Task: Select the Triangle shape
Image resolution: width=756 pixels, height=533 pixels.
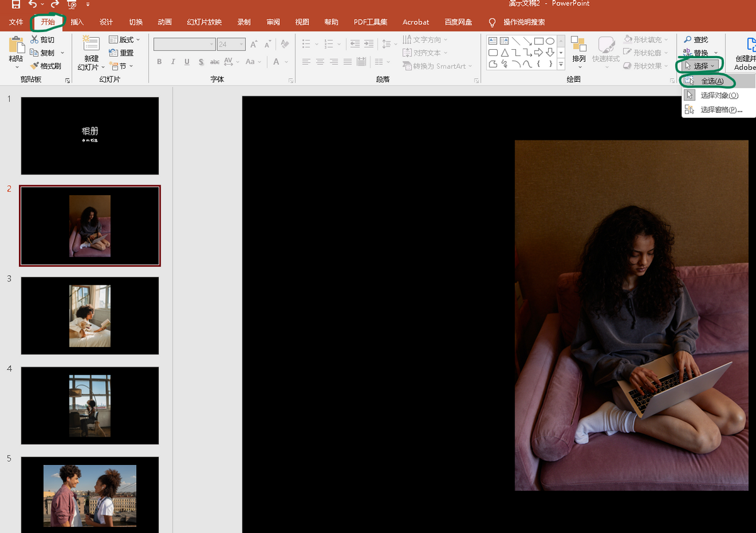Action: point(505,52)
